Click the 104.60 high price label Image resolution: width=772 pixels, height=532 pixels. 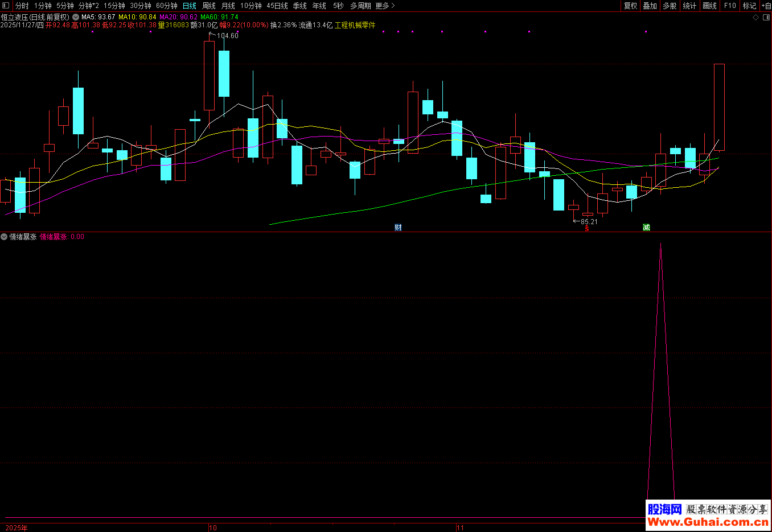pos(227,36)
